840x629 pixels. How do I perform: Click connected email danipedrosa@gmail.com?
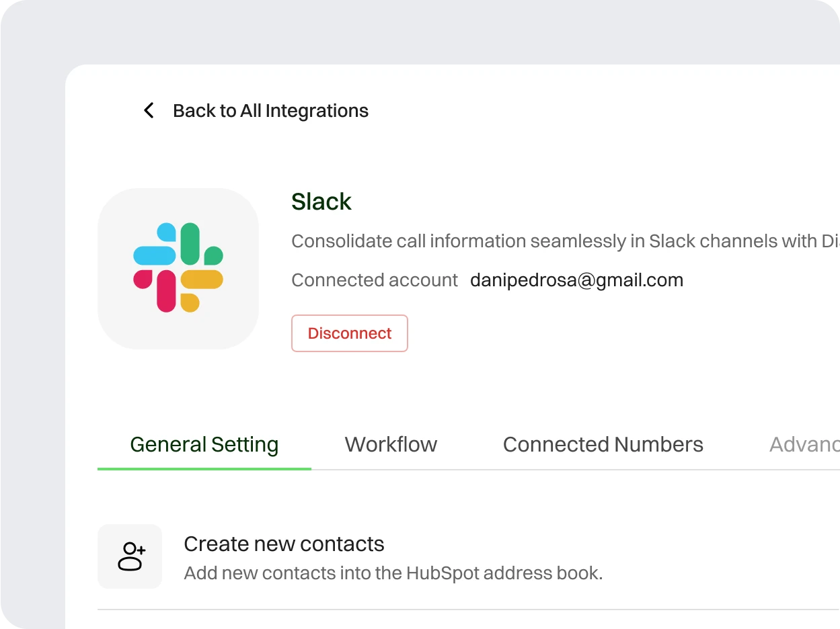tap(576, 280)
